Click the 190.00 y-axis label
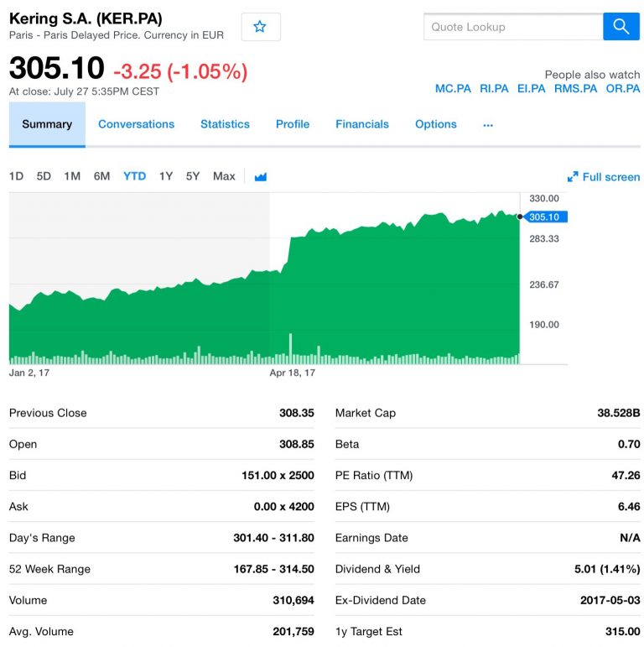The image size is (644, 647). [544, 325]
